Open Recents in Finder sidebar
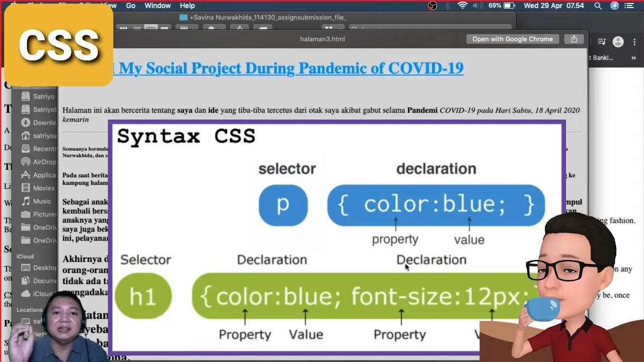 (38, 148)
